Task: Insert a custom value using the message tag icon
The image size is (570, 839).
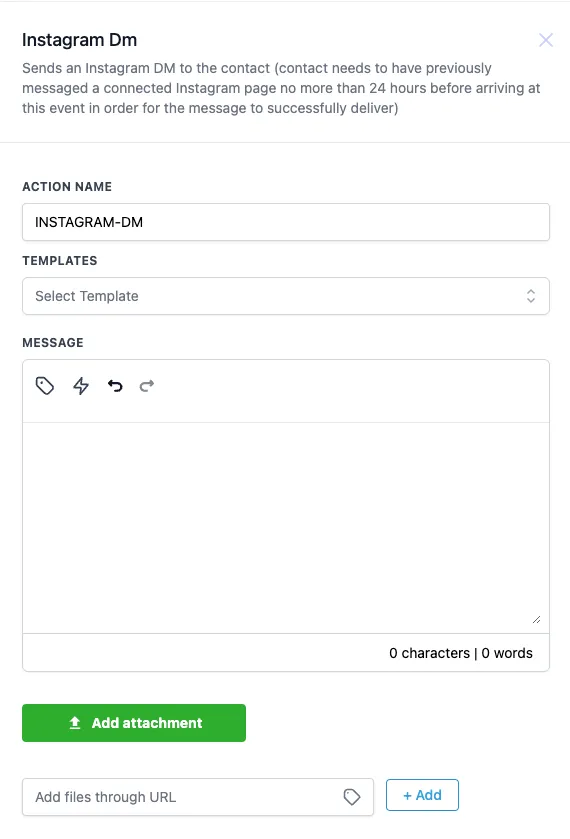Action: click(45, 386)
